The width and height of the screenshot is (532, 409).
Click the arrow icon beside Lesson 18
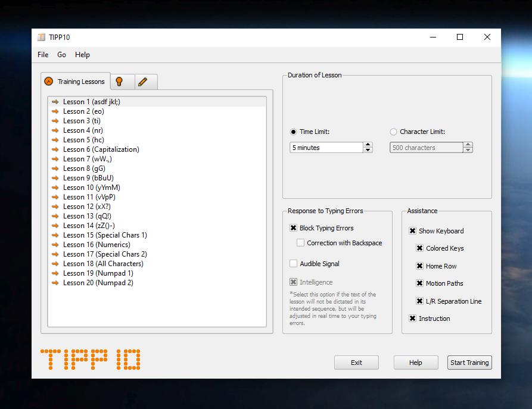coord(55,264)
